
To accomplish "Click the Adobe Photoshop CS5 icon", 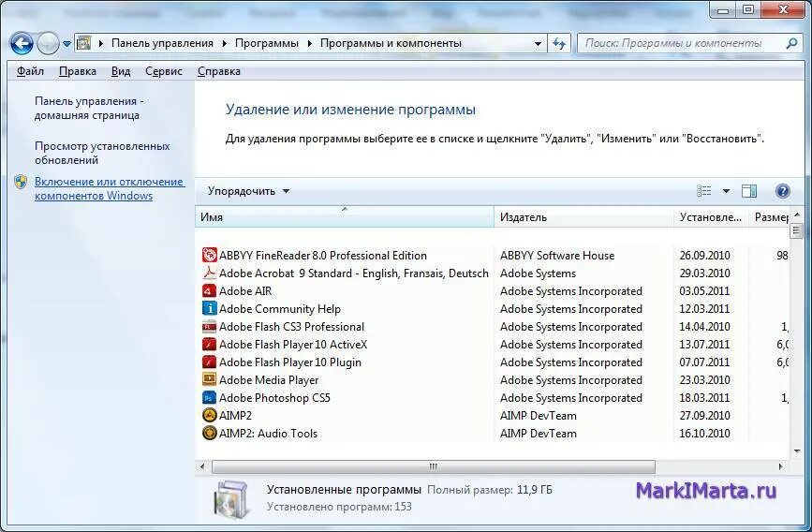I will click(x=209, y=397).
